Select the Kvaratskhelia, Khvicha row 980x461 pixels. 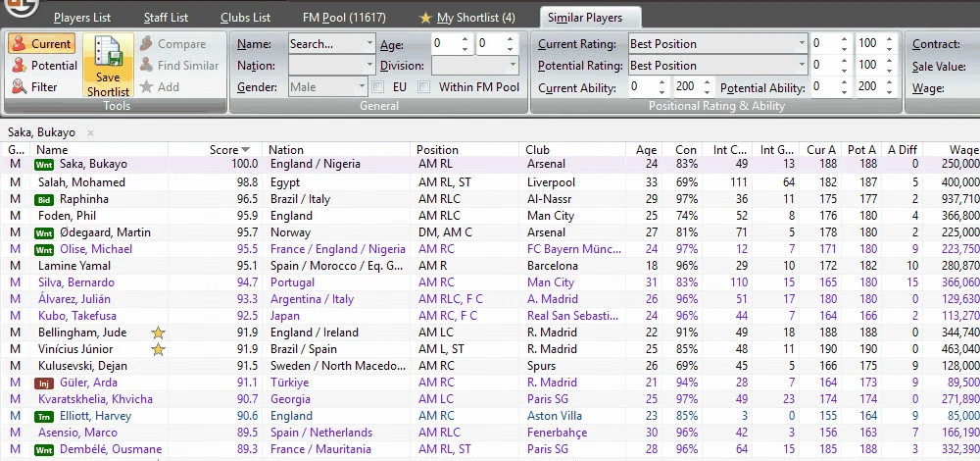click(490, 399)
